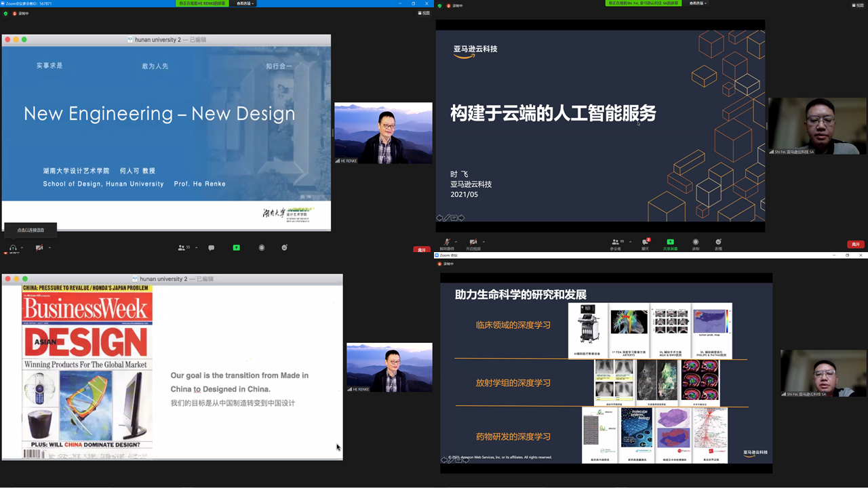Click green share screen icon in HE RENKE meeting
868x488 pixels.
coord(236,248)
